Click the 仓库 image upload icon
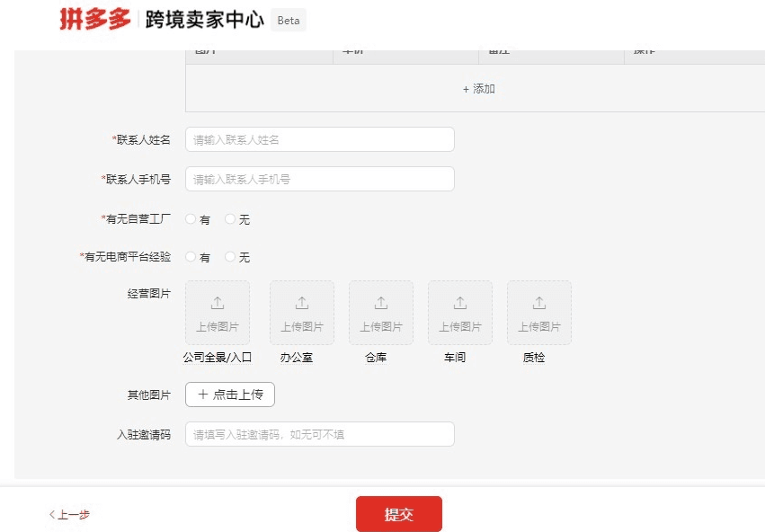The image size is (765, 532). point(380,312)
